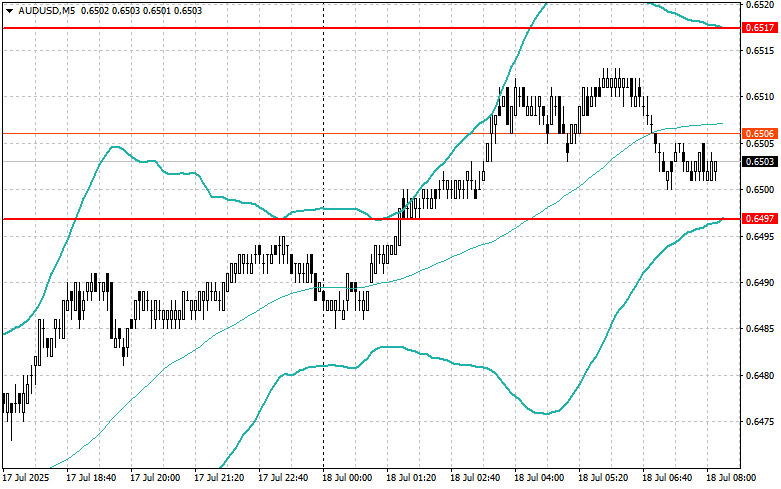781x489 pixels.
Task: Select the red 0.6497 price level label
Action: coord(760,219)
